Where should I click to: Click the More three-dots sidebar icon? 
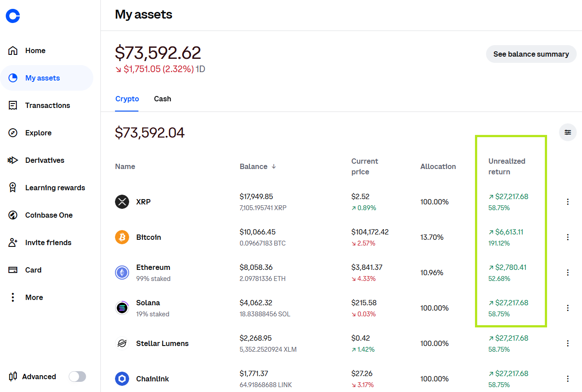tap(13, 297)
